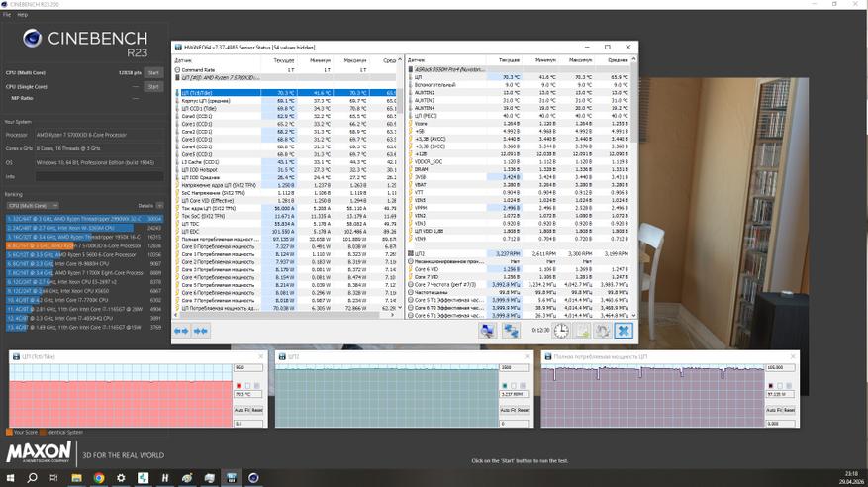The width and height of the screenshot is (868, 487).
Task: Launch Google Chrome from taskbar
Action: 99,477
